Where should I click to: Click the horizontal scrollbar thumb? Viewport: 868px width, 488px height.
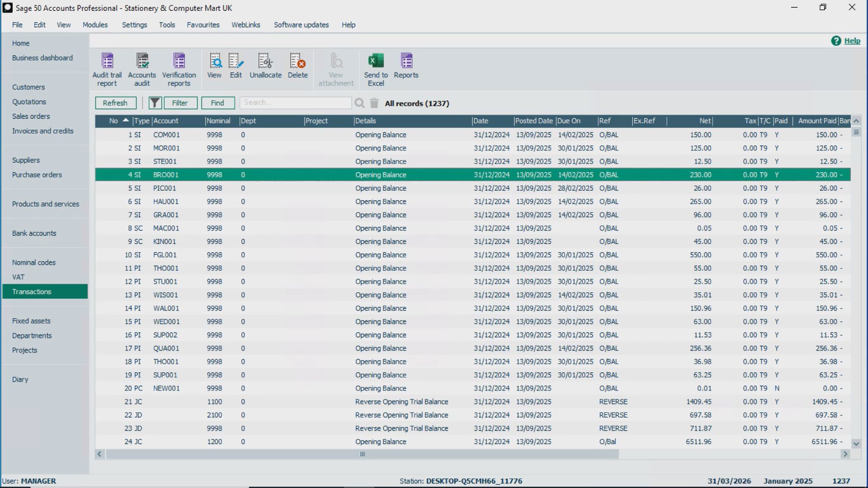[362, 454]
